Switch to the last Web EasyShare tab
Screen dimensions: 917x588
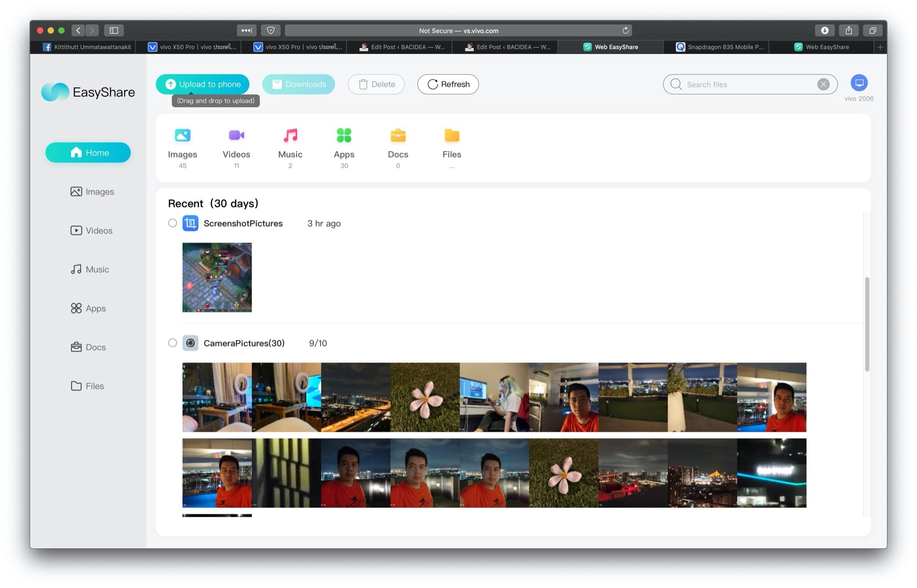[822, 47]
